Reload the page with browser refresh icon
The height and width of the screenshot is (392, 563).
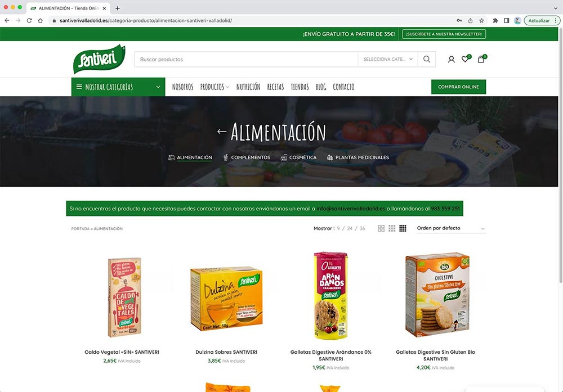pyautogui.click(x=29, y=20)
